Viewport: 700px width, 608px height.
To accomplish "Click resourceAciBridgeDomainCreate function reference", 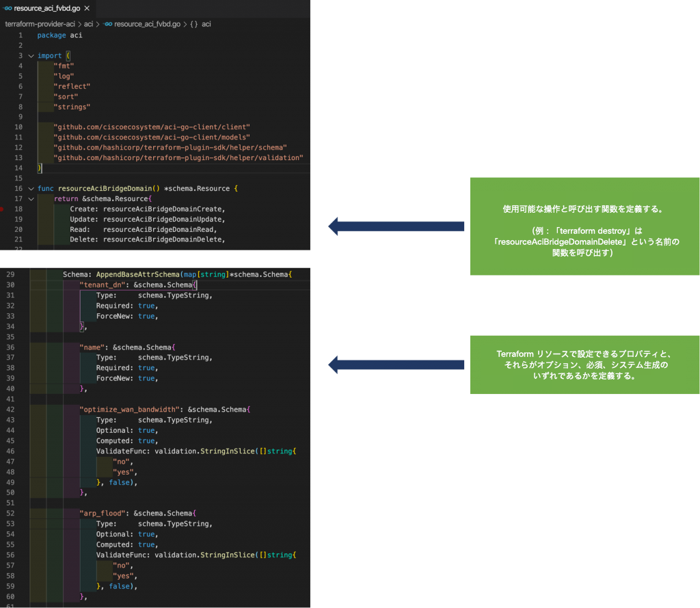I will pos(164,209).
